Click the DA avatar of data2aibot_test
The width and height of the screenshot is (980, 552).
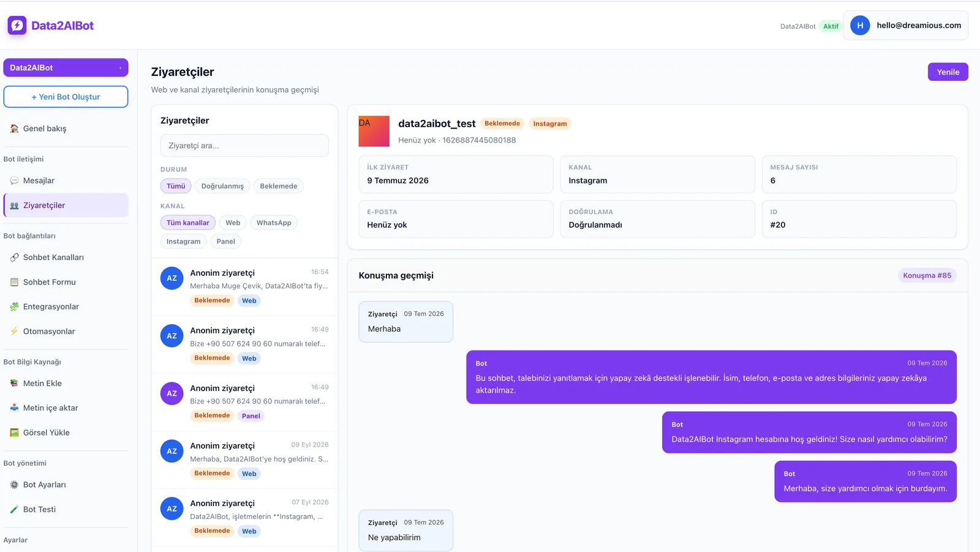click(x=374, y=131)
